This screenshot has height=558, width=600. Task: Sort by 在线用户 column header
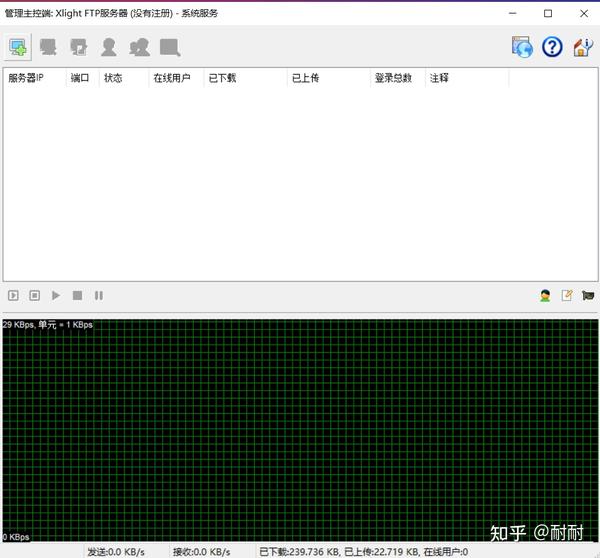[x=176, y=78]
